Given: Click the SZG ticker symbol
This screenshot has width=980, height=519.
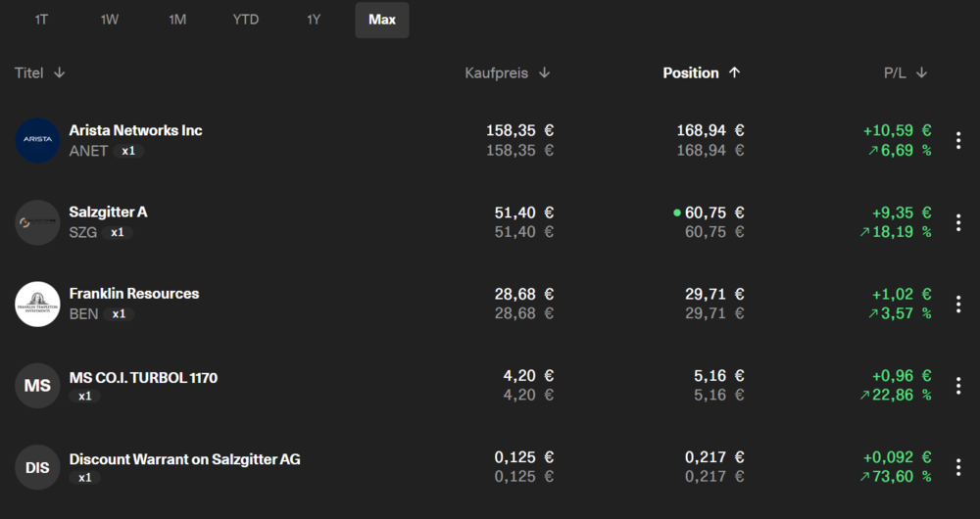Looking at the screenshot, I should [83, 232].
